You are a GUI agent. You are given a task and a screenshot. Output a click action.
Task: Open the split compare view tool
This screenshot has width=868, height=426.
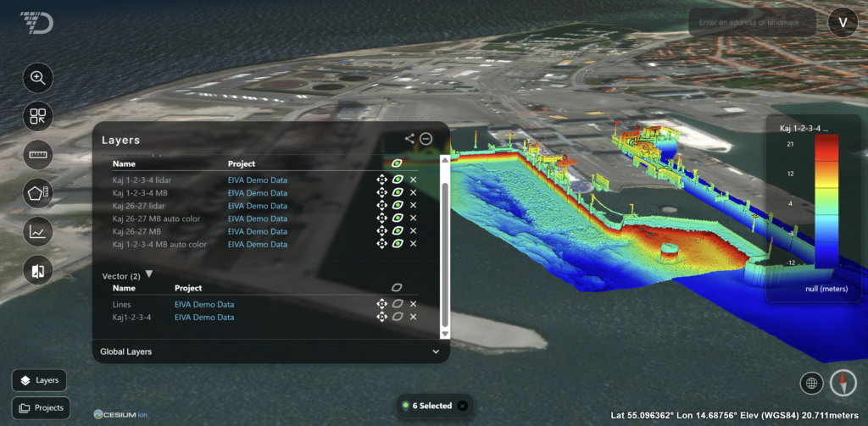37,271
